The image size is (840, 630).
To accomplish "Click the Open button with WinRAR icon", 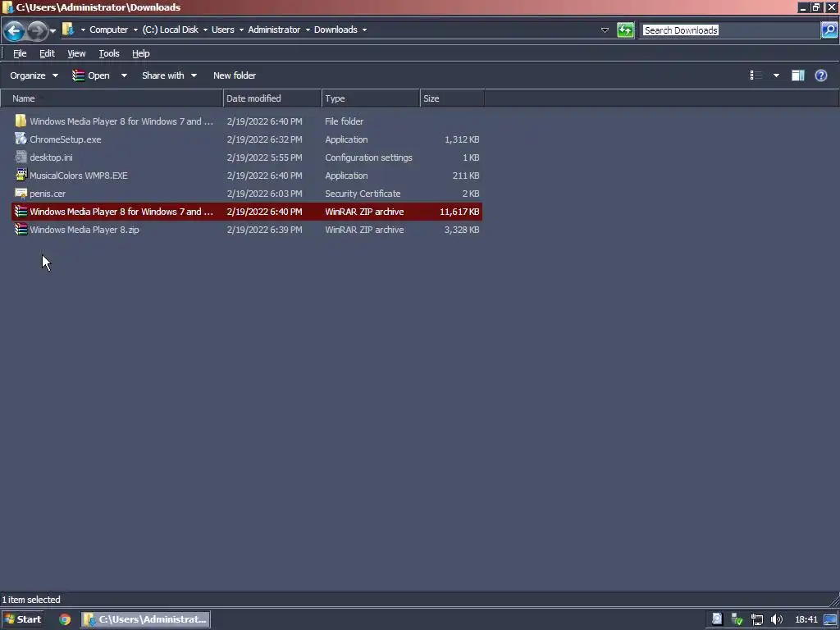I will pos(91,75).
